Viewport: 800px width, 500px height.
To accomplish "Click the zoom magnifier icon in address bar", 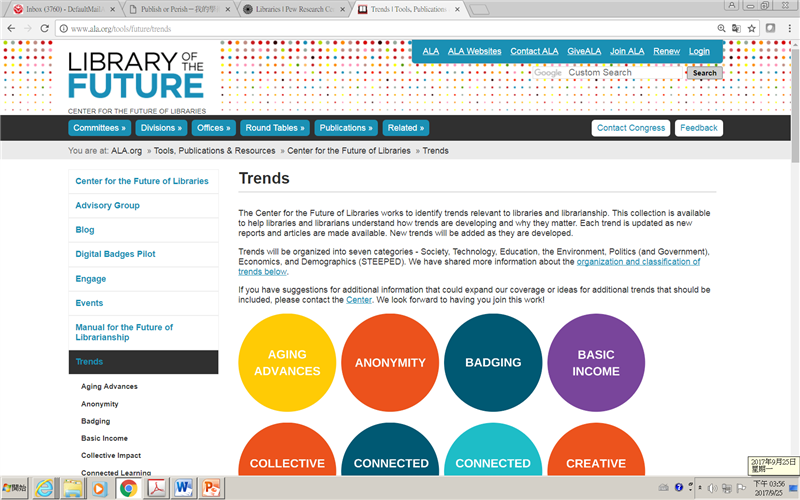I will [721, 28].
